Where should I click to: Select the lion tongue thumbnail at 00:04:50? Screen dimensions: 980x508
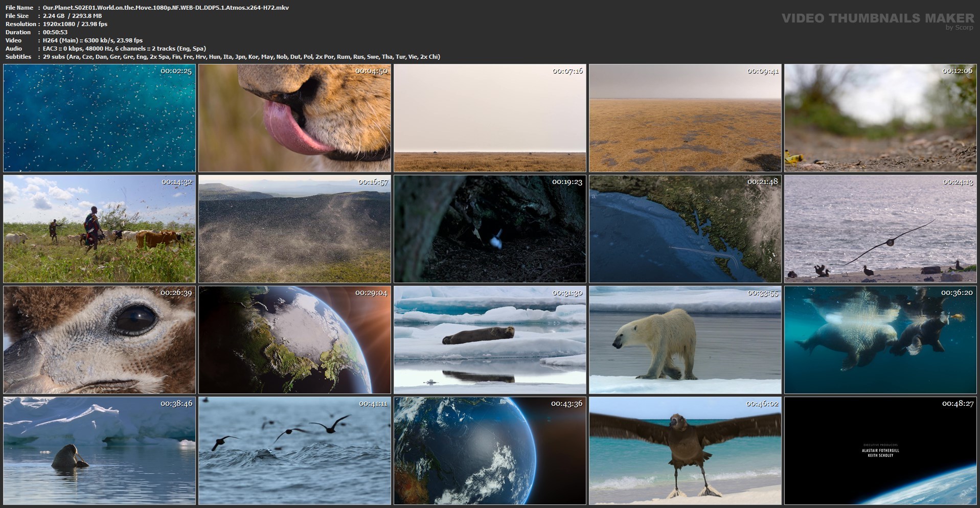pos(295,118)
